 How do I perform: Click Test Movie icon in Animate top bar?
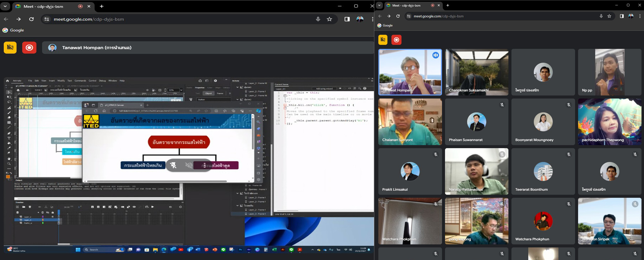click(215, 81)
